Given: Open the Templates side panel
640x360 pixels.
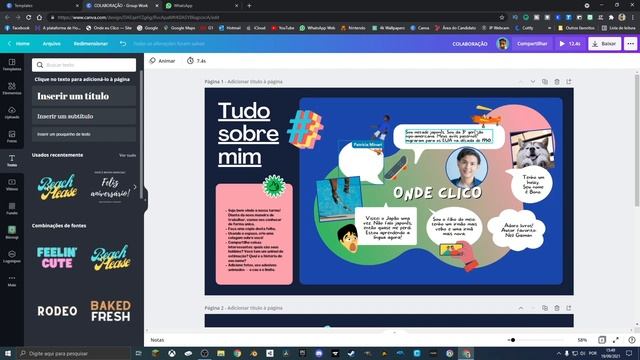Looking at the screenshot, I should coord(12,64).
